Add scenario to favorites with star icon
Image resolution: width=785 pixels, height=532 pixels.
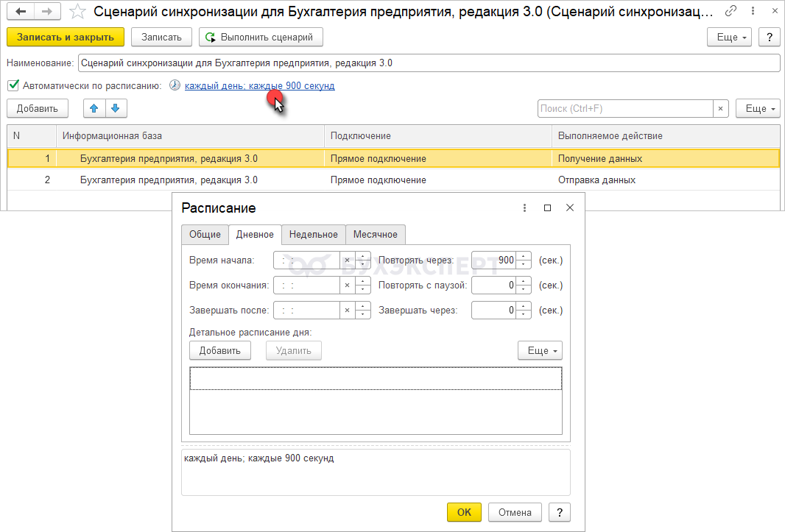coord(77,12)
